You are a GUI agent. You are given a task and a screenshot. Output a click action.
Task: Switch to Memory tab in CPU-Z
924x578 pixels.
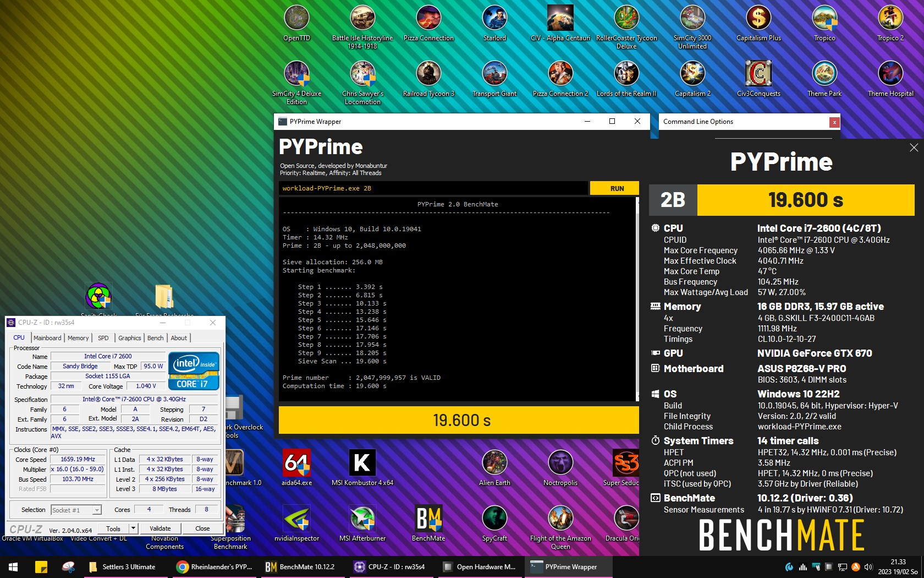(x=78, y=338)
